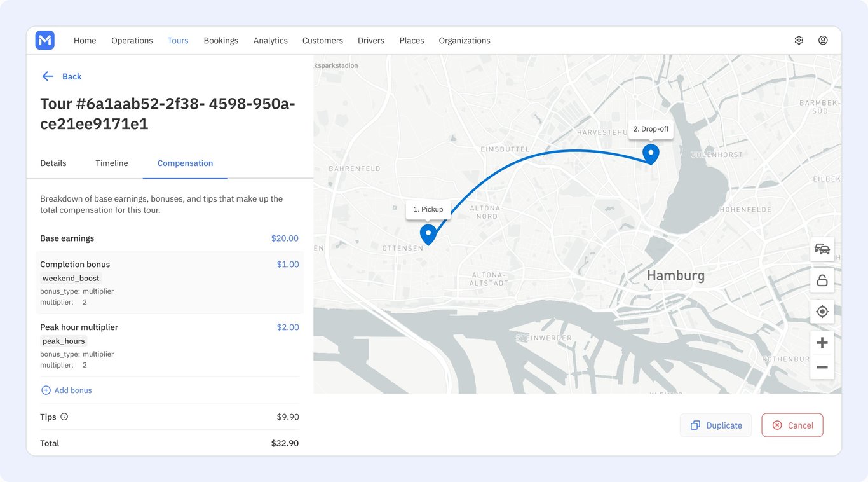The height and width of the screenshot is (482, 868).
Task: Open the Places menu
Action: 412,40
